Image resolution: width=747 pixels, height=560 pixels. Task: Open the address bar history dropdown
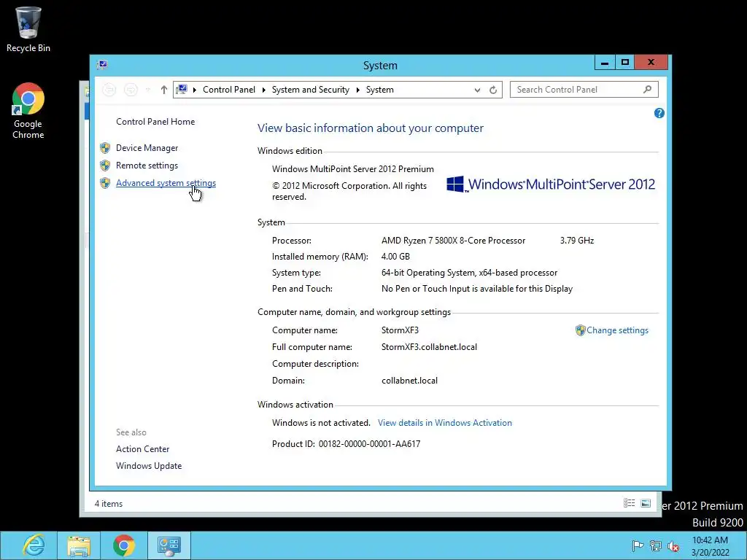[477, 90]
